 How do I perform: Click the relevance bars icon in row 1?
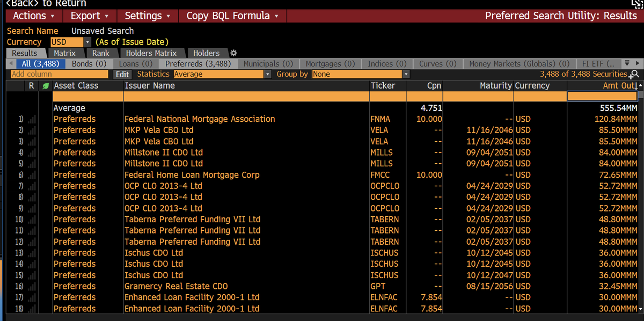31,119
